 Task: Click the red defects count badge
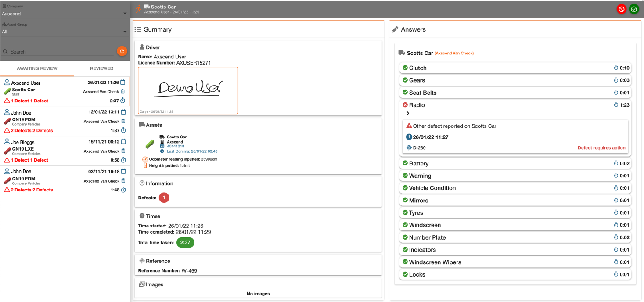(164, 198)
